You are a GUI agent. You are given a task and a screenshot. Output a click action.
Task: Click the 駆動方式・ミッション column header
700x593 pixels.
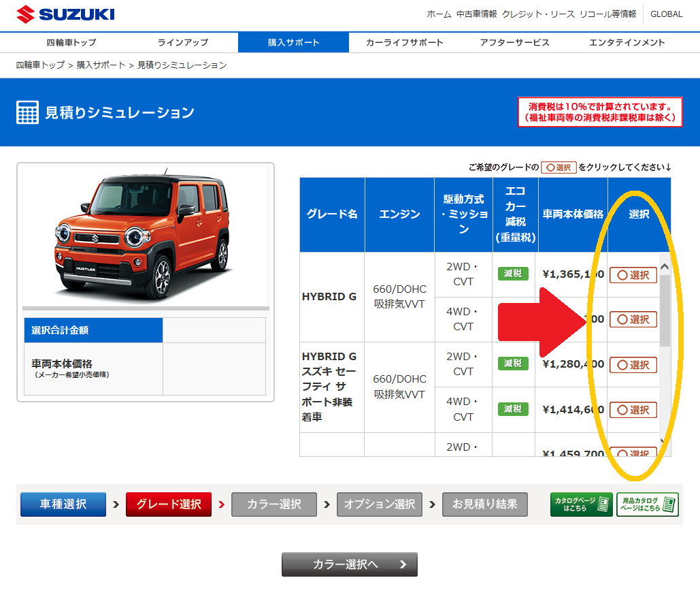pos(464,214)
